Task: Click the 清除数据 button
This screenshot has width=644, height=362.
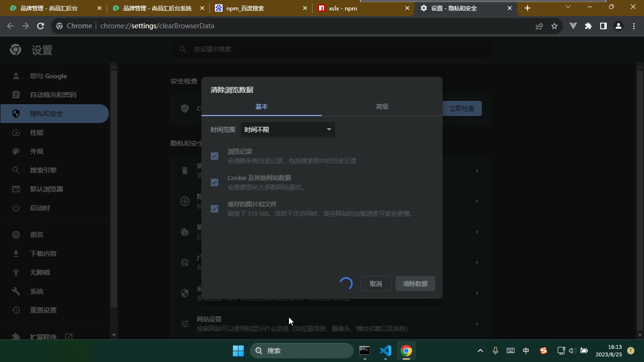Action: pyautogui.click(x=415, y=284)
